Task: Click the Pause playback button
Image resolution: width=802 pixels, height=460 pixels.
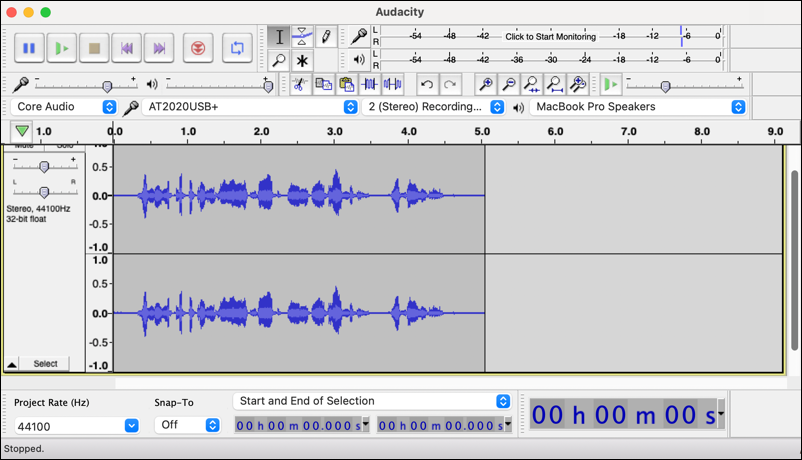Action: coord(29,47)
